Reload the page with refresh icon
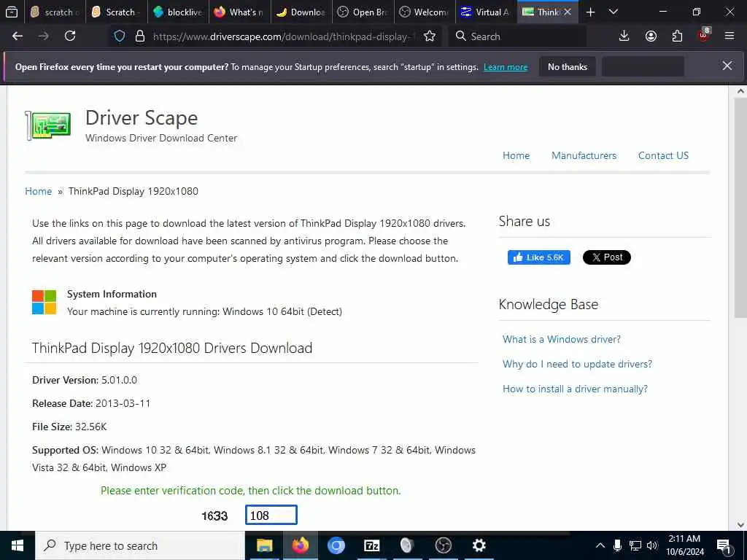This screenshot has height=560, width=747. click(70, 36)
